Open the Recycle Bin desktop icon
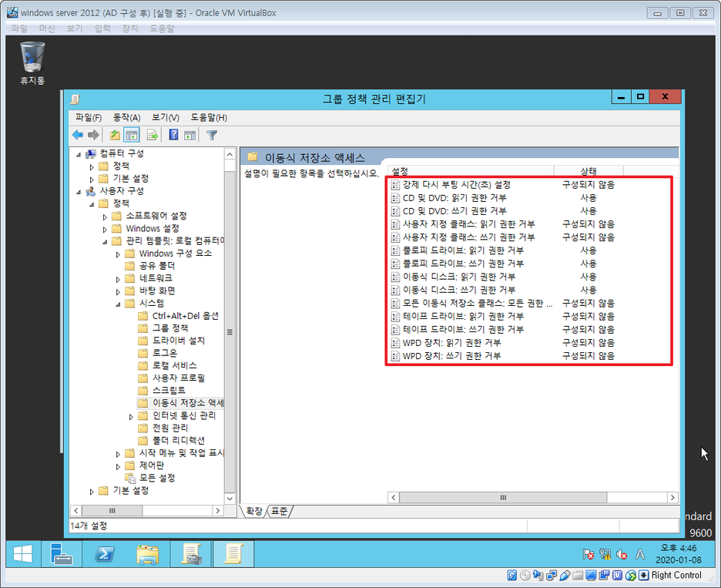 point(32,63)
